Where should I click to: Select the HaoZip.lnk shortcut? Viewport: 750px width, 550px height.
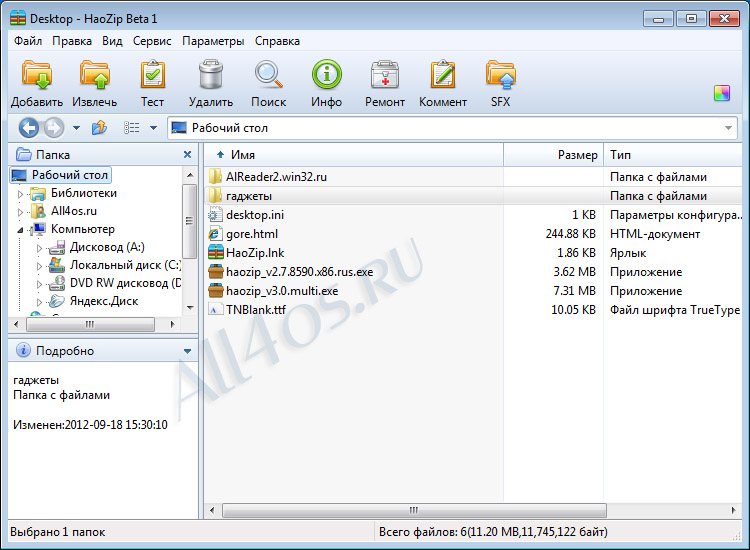(255, 253)
